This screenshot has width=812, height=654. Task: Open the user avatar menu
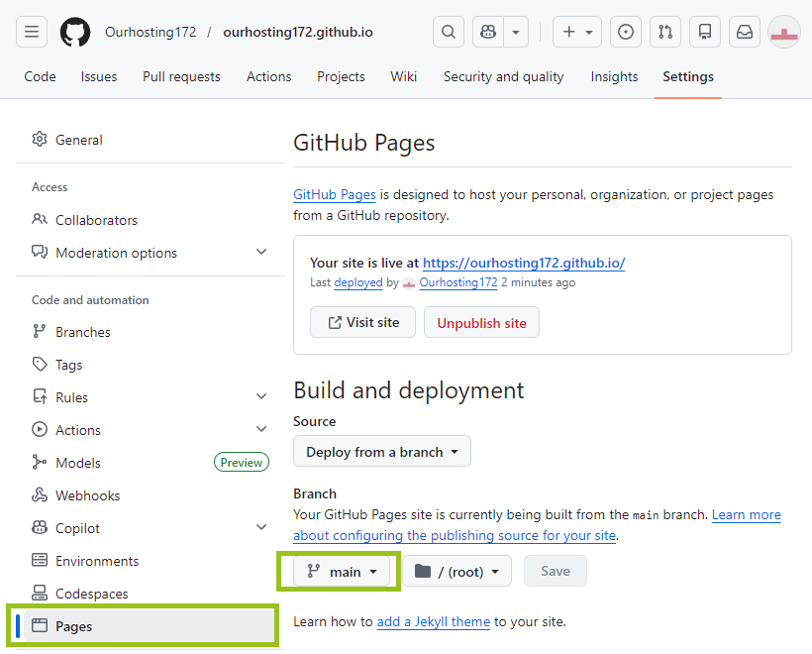[x=784, y=32]
